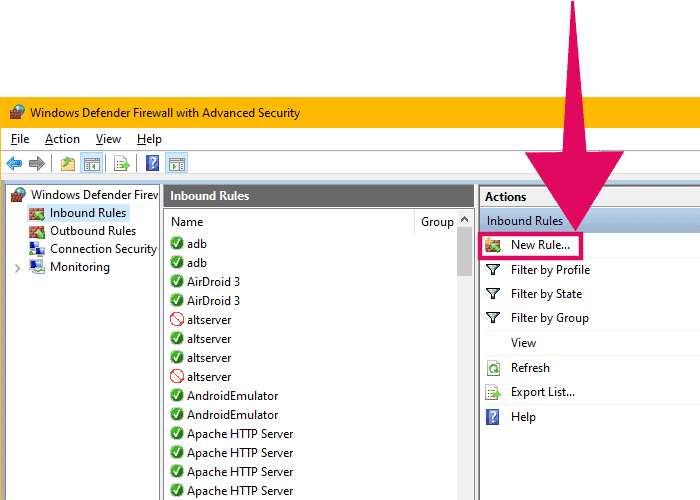Toggle Show/Hide Action Pane toolbar icon
This screenshot has width=700, height=500.
(x=176, y=163)
